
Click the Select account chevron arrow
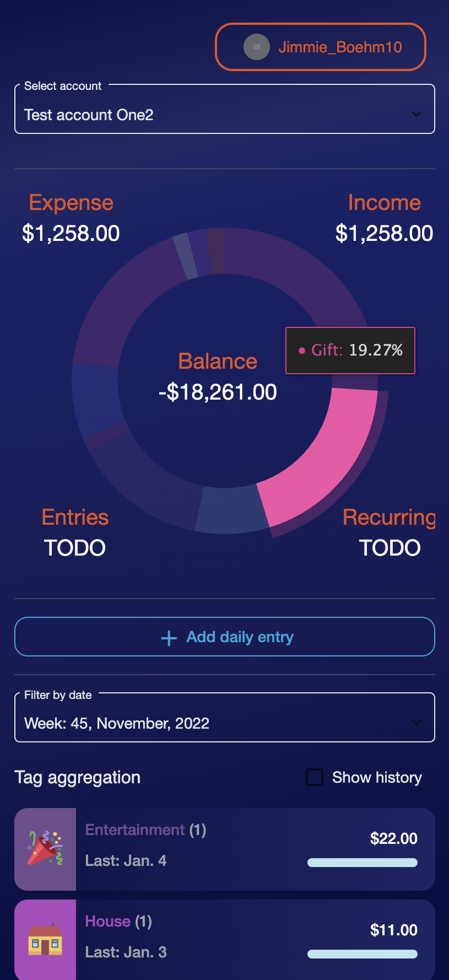tap(416, 114)
